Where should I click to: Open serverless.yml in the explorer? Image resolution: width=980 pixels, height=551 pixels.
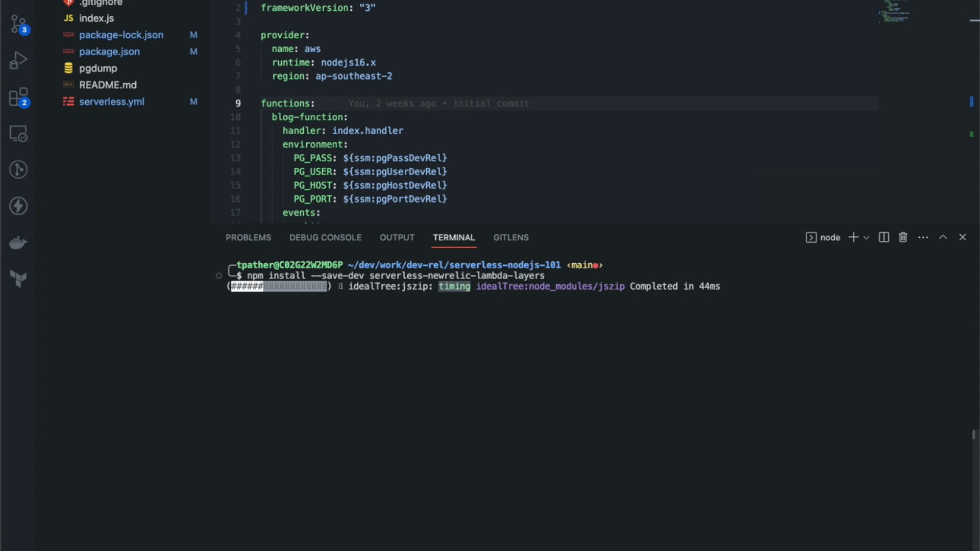pyautogui.click(x=111, y=102)
